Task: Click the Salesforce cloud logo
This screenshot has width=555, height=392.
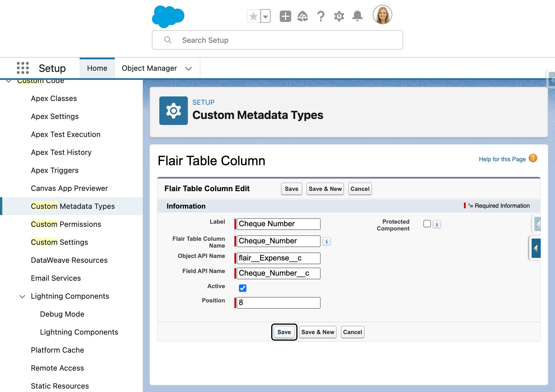Action: (x=168, y=16)
